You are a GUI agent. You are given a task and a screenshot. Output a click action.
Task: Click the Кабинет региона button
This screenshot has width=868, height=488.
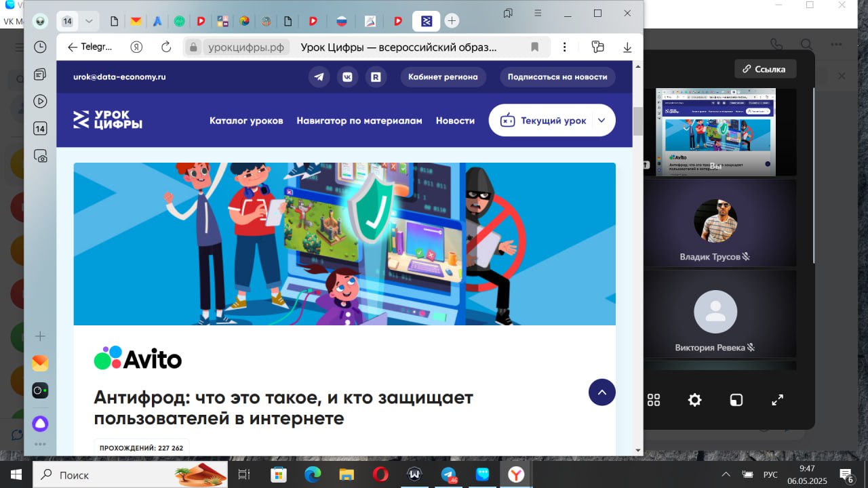443,77
